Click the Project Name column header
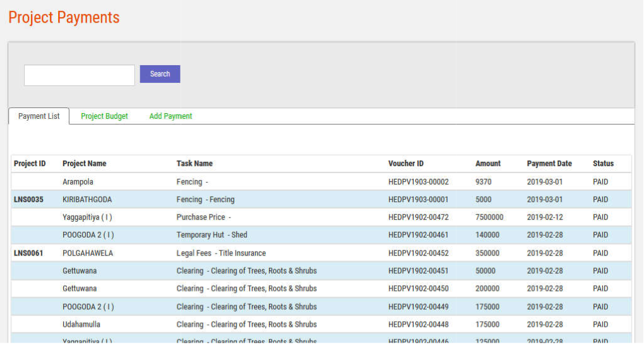The height and width of the screenshot is (347, 644). click(x=84, y=164)
